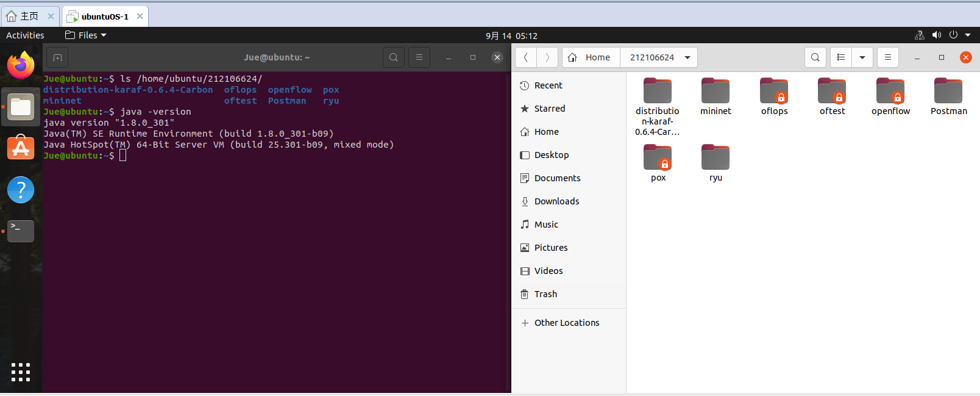Click 'java -version' command text in terminal

pos(155,112)
